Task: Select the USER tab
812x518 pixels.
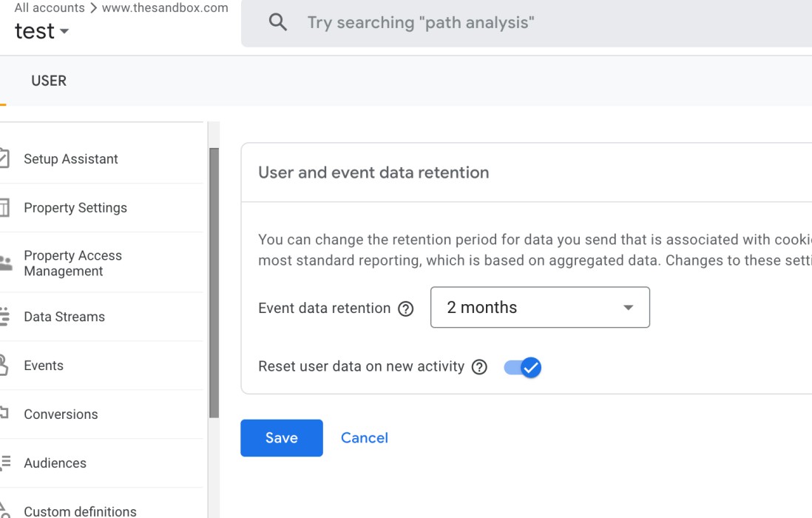Action: point(49,81)
